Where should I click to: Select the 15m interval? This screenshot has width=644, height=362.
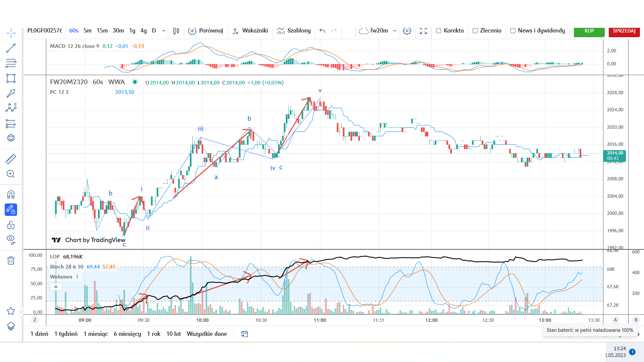coord(102,31)
